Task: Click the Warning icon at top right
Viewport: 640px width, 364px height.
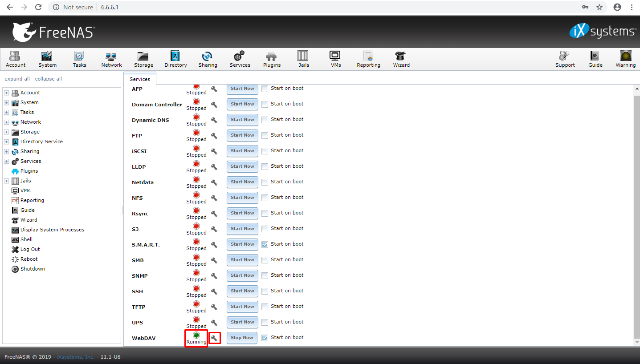Action: click(x=625, y=58)
